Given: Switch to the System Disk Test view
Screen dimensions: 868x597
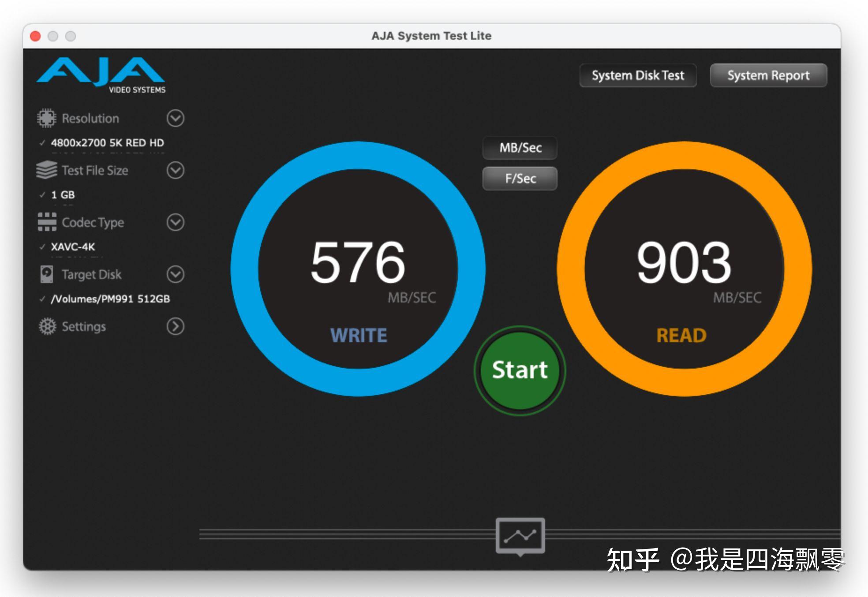Looking at the screenshot, I should coord(638,75).
